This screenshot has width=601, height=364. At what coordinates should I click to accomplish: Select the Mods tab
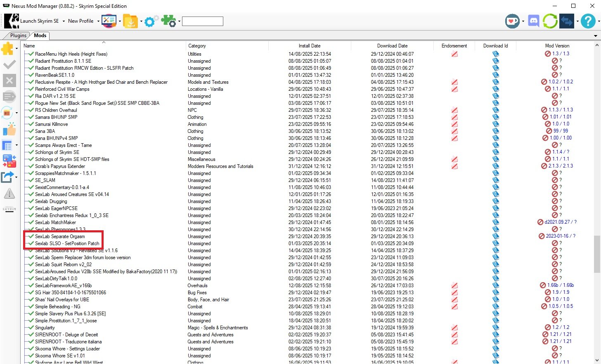pyautogui.click(x=40, y=35)
